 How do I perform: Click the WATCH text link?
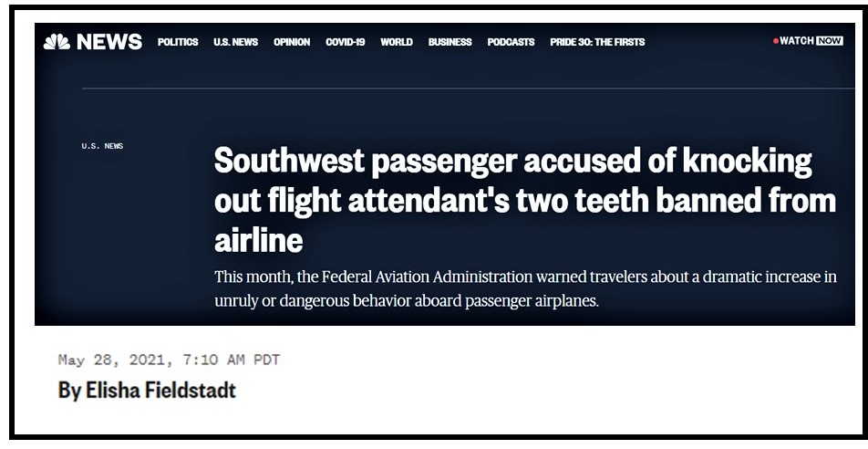[x=797, y=41]
